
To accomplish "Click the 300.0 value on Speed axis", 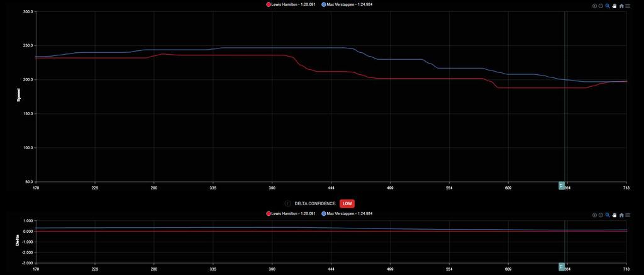I will [x=28, y=11].
